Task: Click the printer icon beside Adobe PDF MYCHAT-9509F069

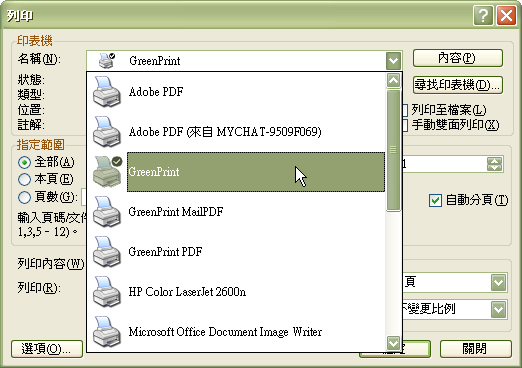Action: click(x=107, y=132)
